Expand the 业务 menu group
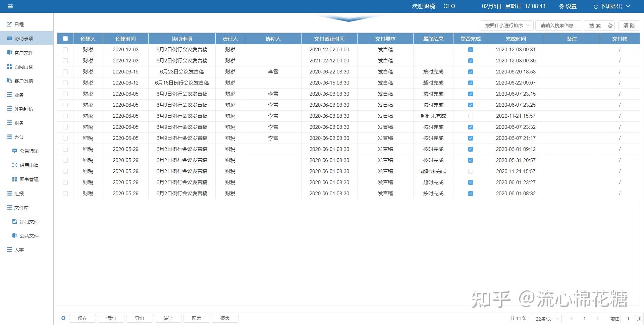This screenshot has height=325, width=644. click(26, 95)
